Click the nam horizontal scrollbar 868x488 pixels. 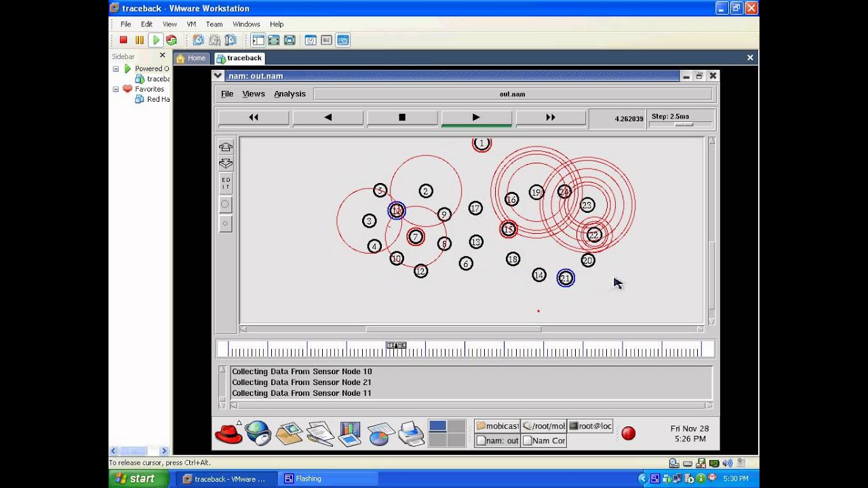454,329
